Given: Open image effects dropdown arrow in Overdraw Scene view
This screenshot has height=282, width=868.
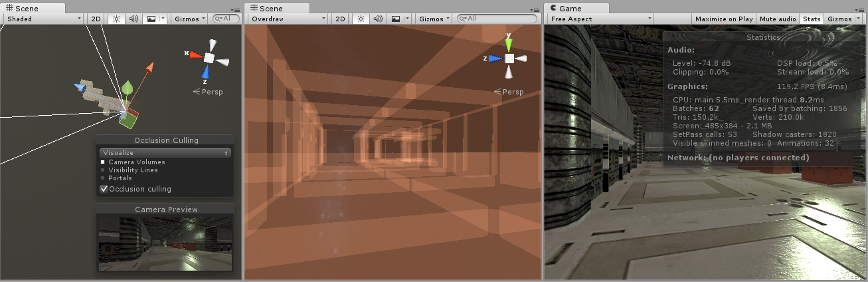Looking at the screenshot, I should point(408,19).
